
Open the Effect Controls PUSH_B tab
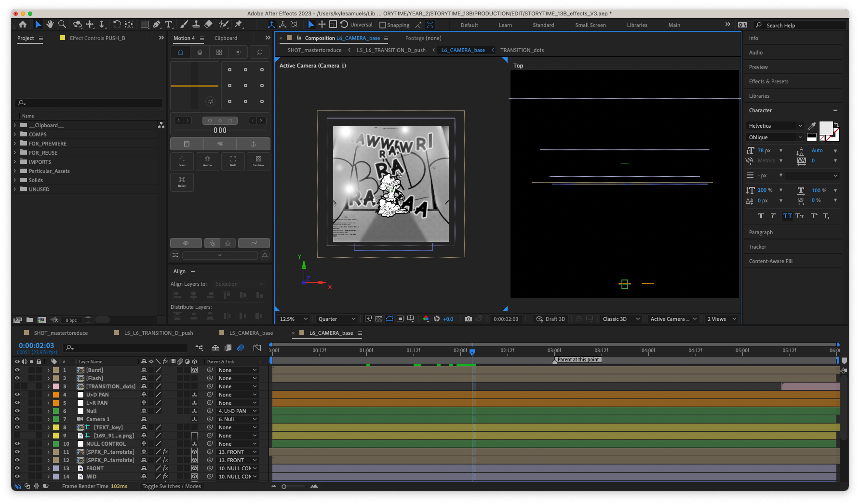click(97, 38)
